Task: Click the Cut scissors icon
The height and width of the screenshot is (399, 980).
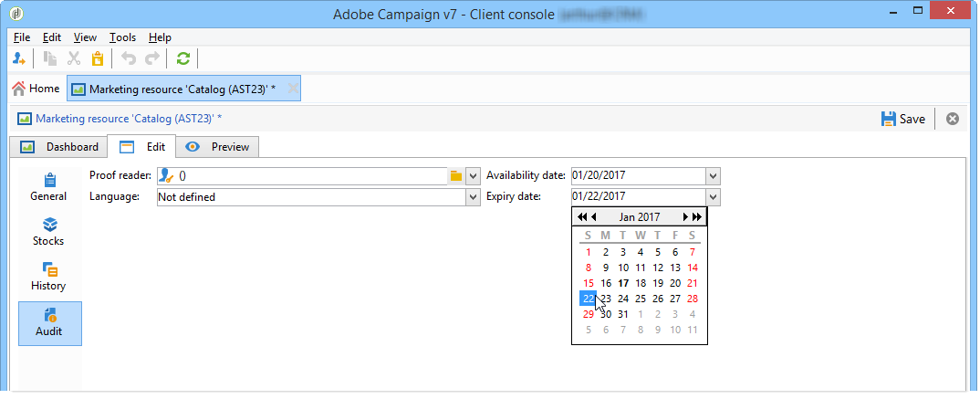Action: (x=75, y=58)
